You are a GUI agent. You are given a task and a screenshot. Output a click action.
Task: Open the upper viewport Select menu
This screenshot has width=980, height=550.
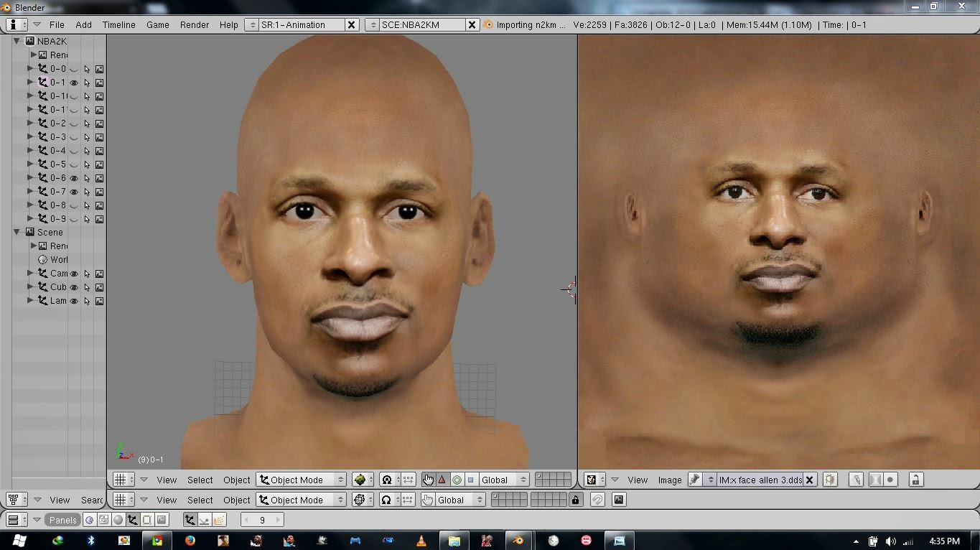200,480
